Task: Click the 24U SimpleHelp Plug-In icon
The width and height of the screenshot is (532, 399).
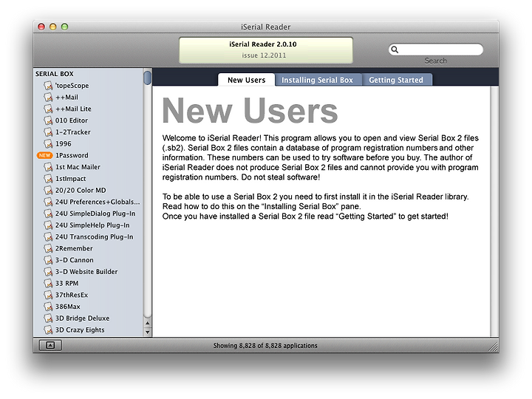Action: (x=48, y=225)
